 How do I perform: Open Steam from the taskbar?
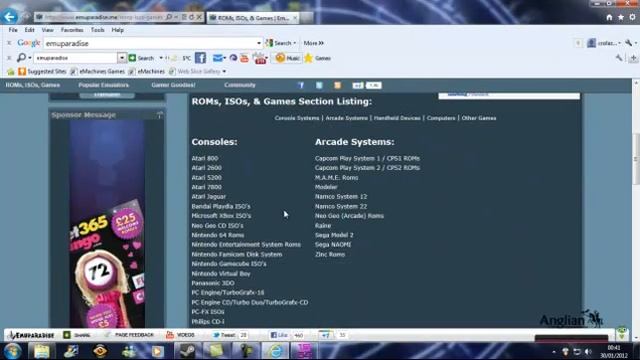coord(187,351)
